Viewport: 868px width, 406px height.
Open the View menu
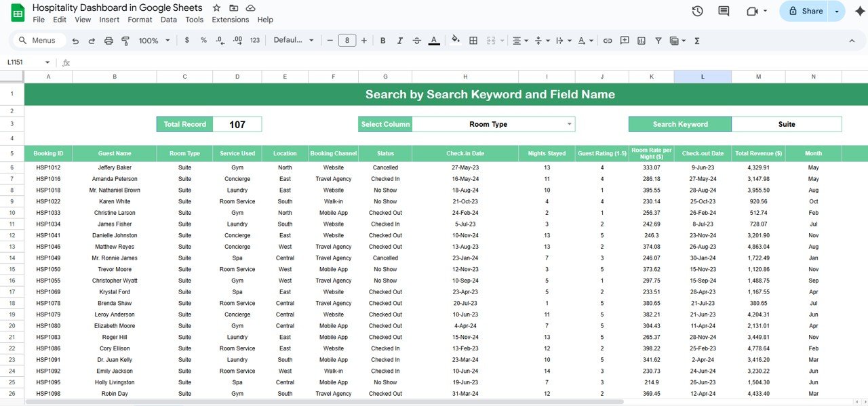point(83,20)
